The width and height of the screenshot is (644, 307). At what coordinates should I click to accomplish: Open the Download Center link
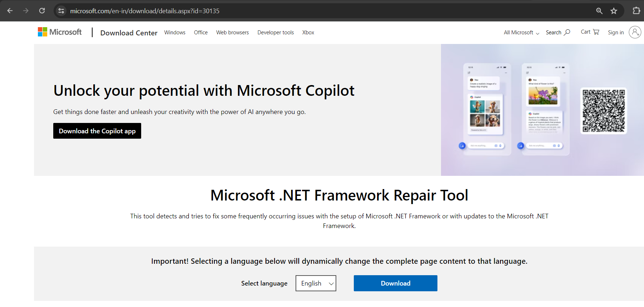(129, 33)
